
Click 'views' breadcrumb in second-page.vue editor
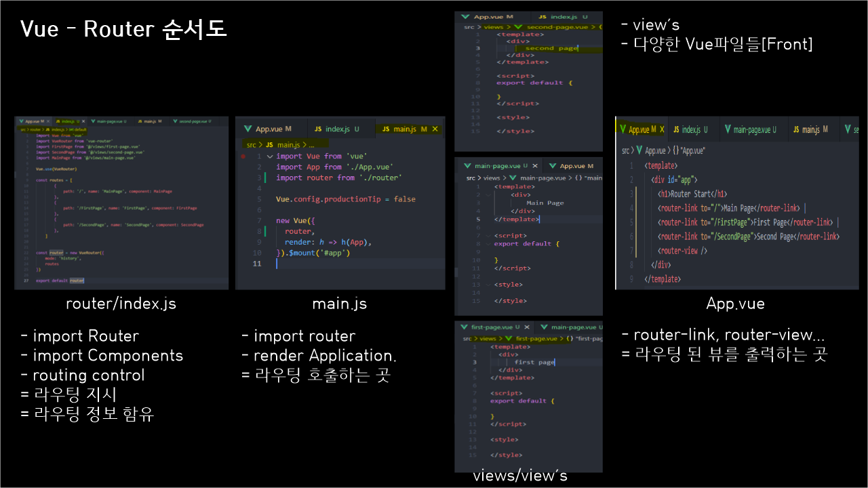(x=494, y=27)
